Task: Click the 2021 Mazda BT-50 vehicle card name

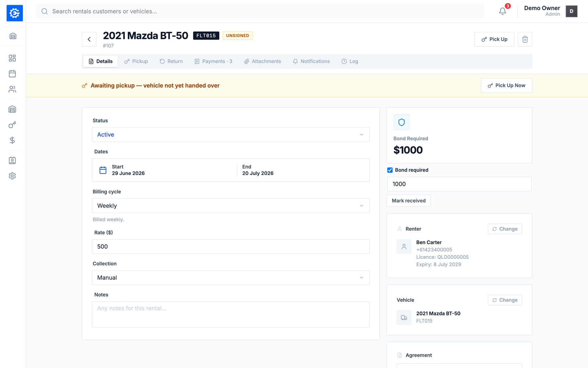Action: [438, 313]
